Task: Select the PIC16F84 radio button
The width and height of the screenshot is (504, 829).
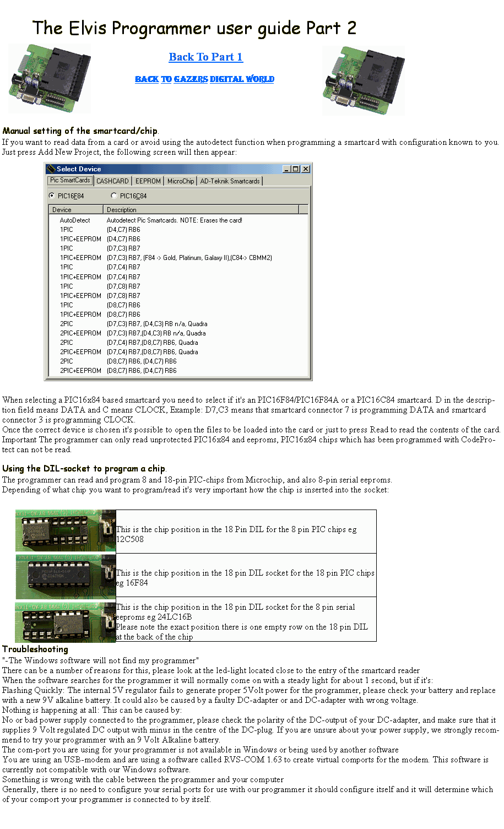Action: pos(52,196)
